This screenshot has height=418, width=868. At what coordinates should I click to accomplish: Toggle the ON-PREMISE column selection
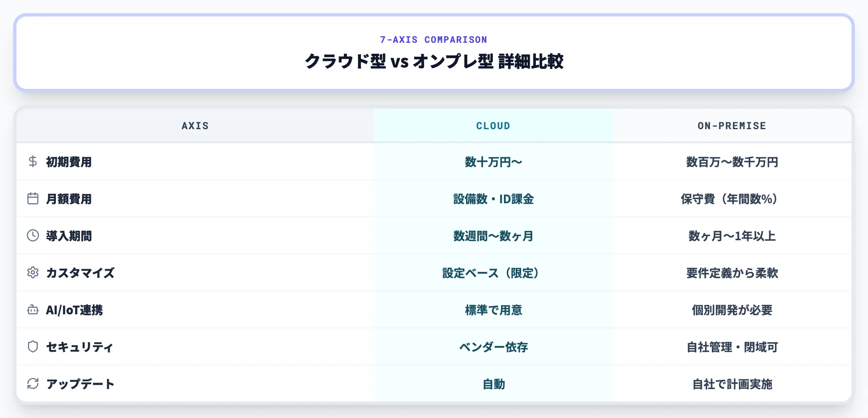[x=732, y=126]
